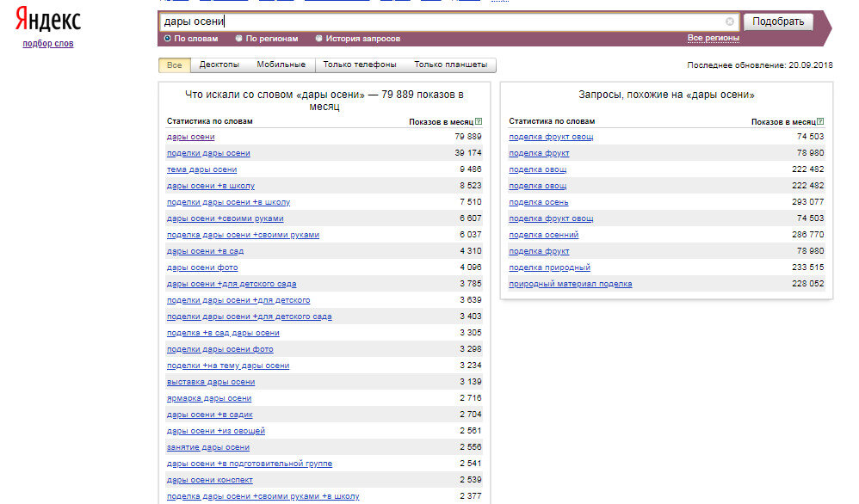Switch to the 'Только планшеты' tab
The width and height of the screenshot is (859, 504).
[450, 65]
